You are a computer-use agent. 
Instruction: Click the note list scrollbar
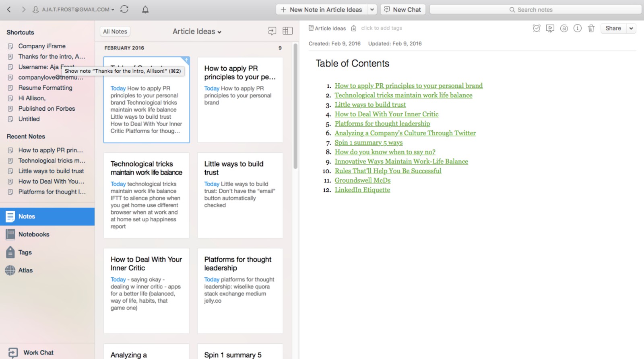pos(295,107)
